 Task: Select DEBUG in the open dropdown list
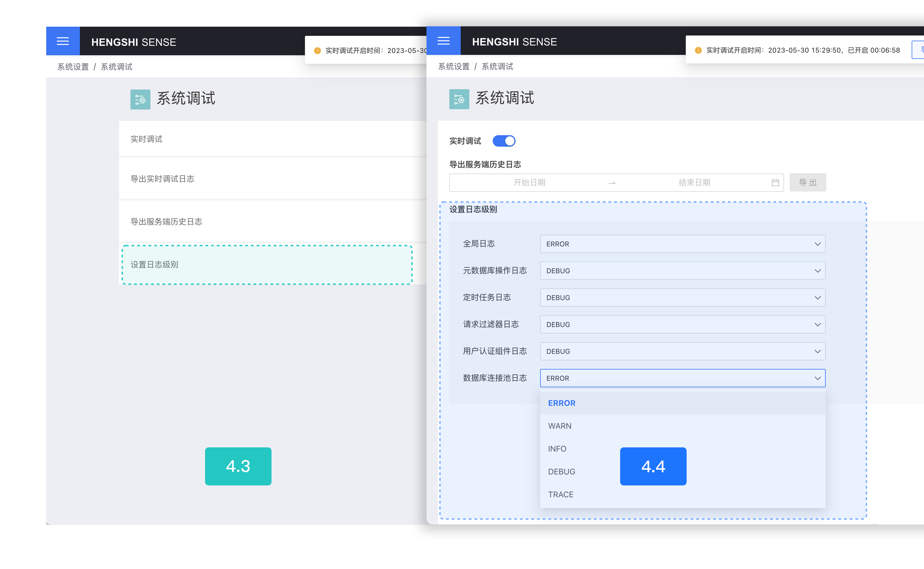point(683,472)
